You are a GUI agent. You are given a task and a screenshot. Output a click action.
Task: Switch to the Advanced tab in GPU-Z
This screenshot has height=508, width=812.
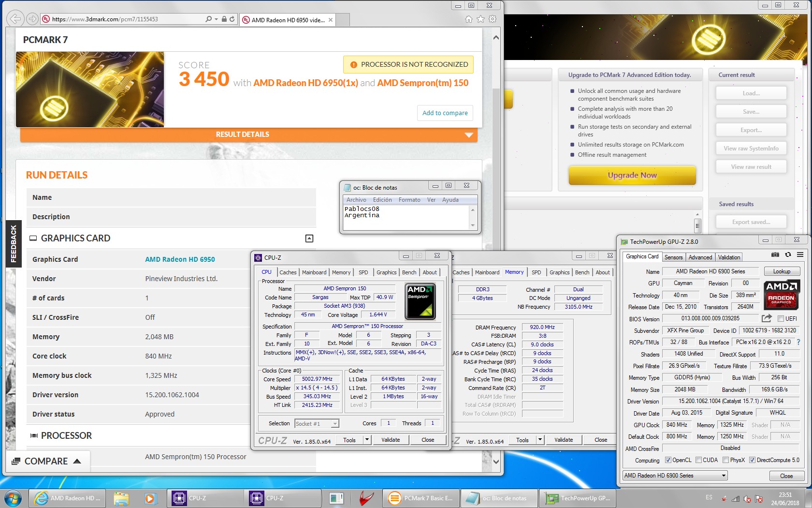700,257
